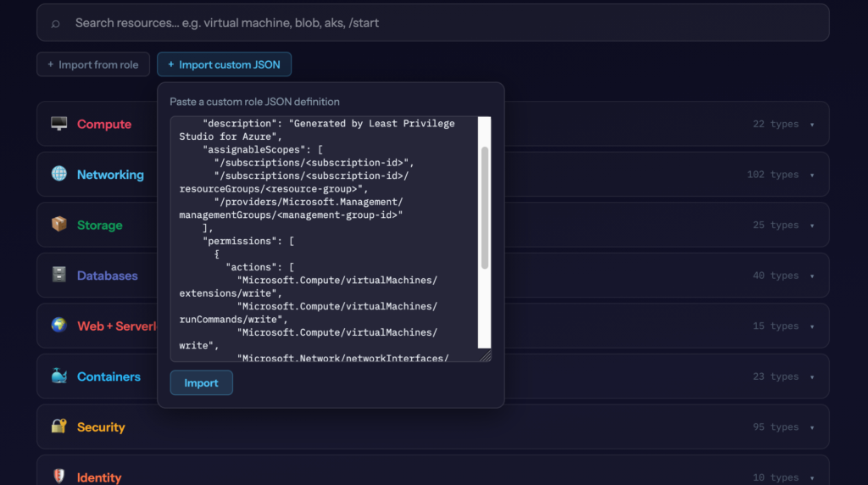This screenshot has width=868, height=485.
Task: Click the Web + Serverless globe icon
Action: [x=58, y=326]
